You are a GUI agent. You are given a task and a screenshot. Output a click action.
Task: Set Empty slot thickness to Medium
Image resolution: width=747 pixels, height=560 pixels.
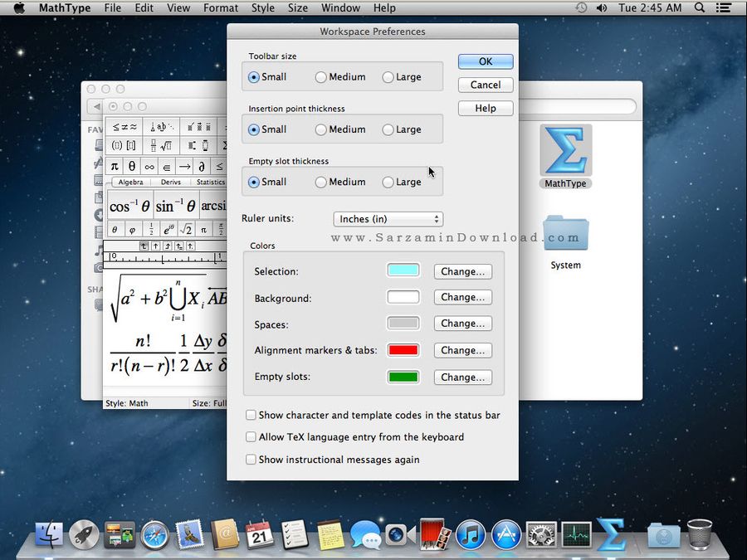point(340,182)
